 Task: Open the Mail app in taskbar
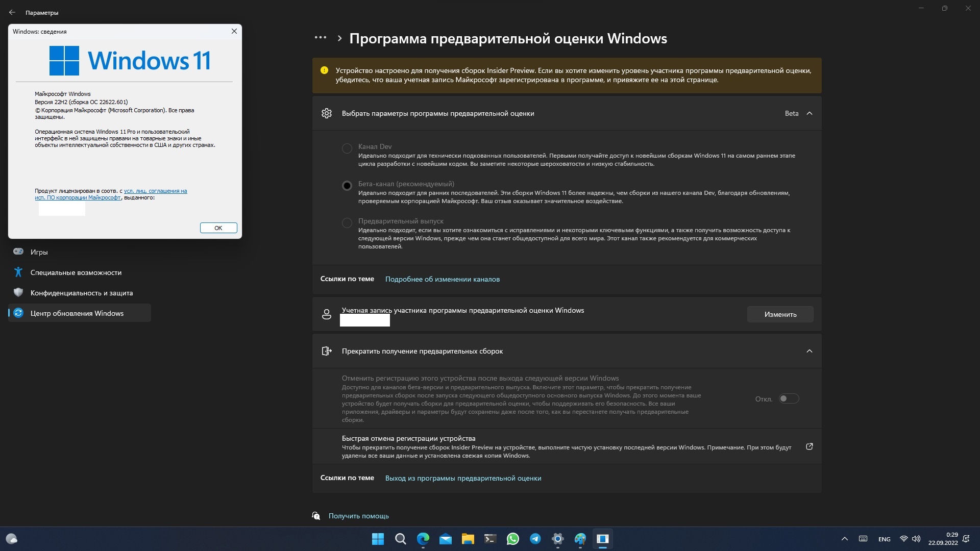tap(446, 539)
